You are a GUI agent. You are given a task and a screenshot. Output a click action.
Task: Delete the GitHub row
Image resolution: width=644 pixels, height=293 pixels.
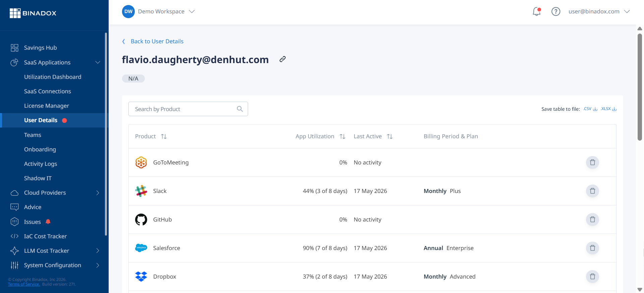click(x=592, y=219)
